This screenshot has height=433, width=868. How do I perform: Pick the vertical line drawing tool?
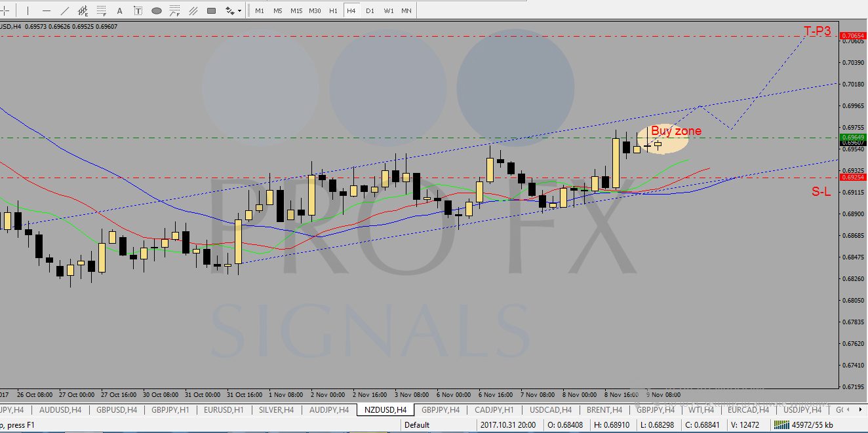pos(28,10)
